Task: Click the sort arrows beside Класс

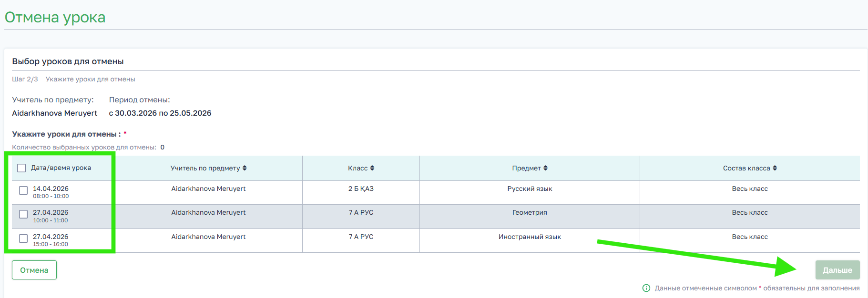Action: coord(372,168)
